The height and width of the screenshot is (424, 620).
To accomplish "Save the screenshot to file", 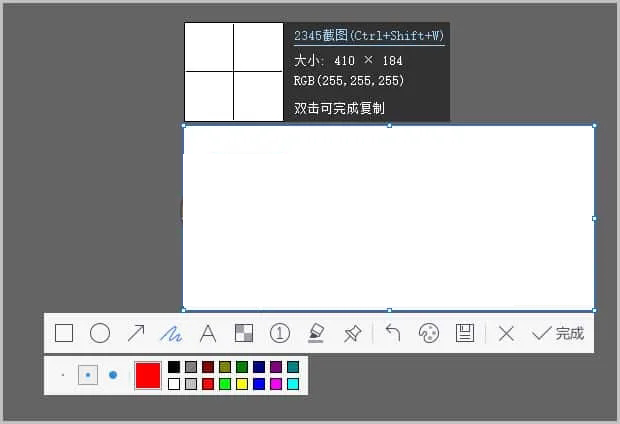I will 464,333.
